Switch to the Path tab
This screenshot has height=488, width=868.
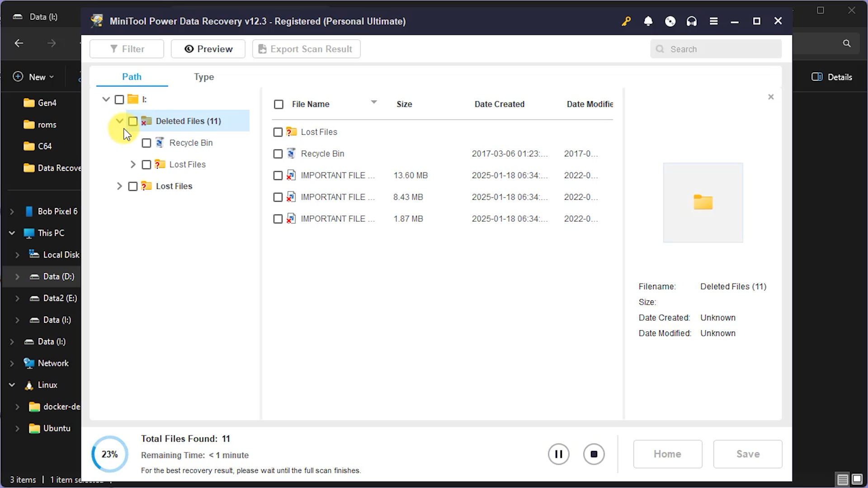tap(132, 77)
